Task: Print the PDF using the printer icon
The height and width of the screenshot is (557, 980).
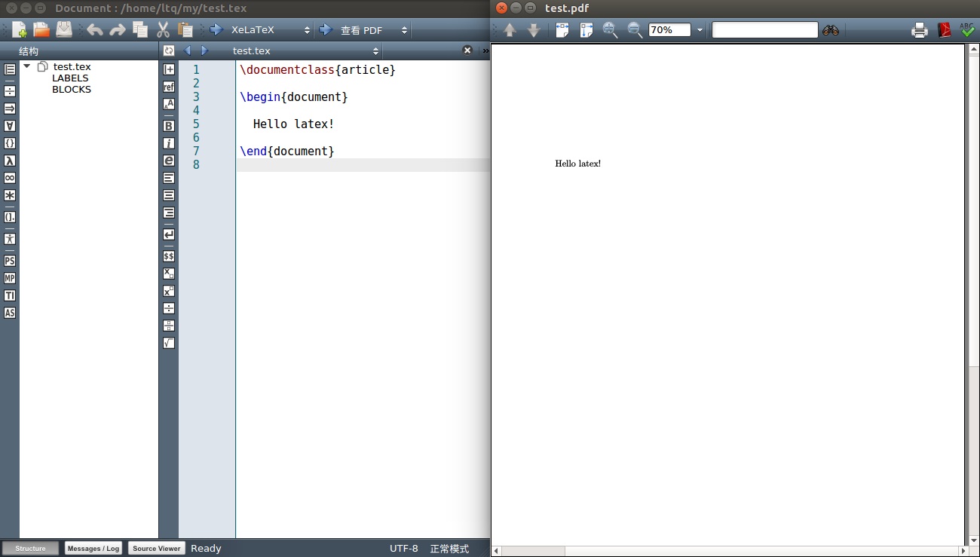Action: coord(920,30)
